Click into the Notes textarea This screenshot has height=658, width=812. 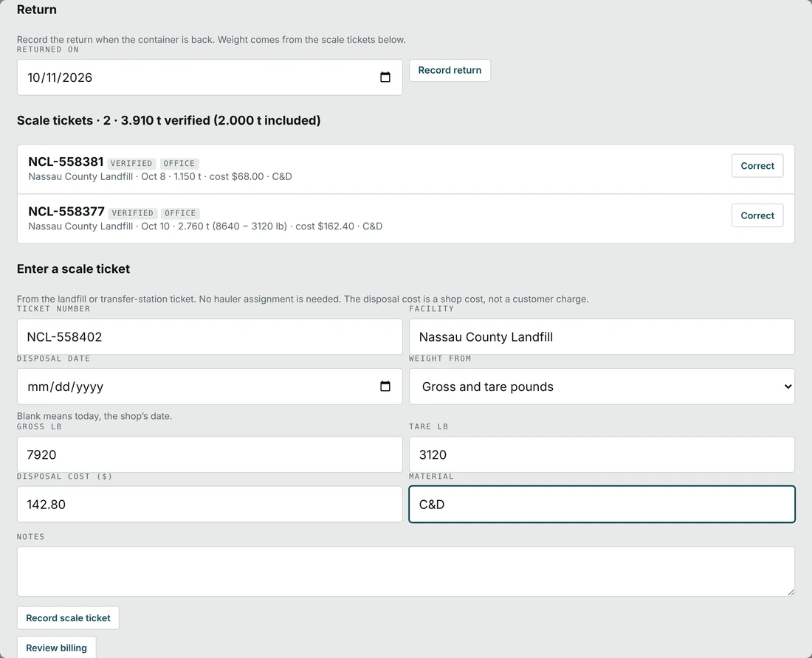405,572
